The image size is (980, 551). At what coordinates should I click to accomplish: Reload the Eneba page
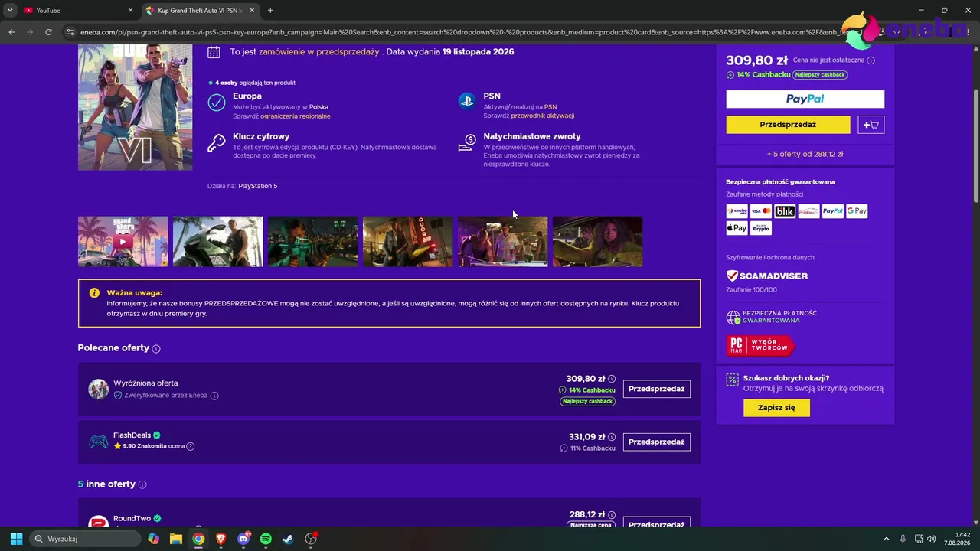(48, 32)
